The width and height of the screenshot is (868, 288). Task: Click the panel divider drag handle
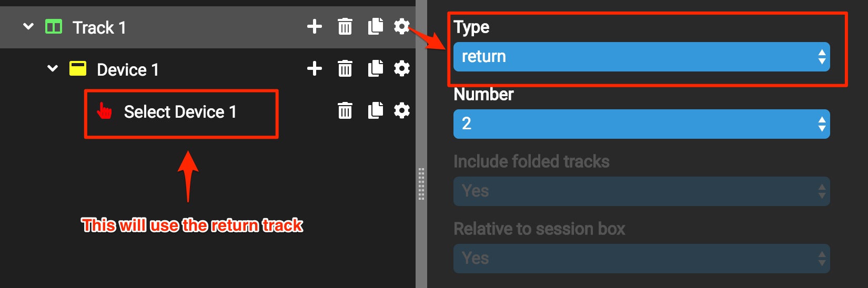(421, 184)
